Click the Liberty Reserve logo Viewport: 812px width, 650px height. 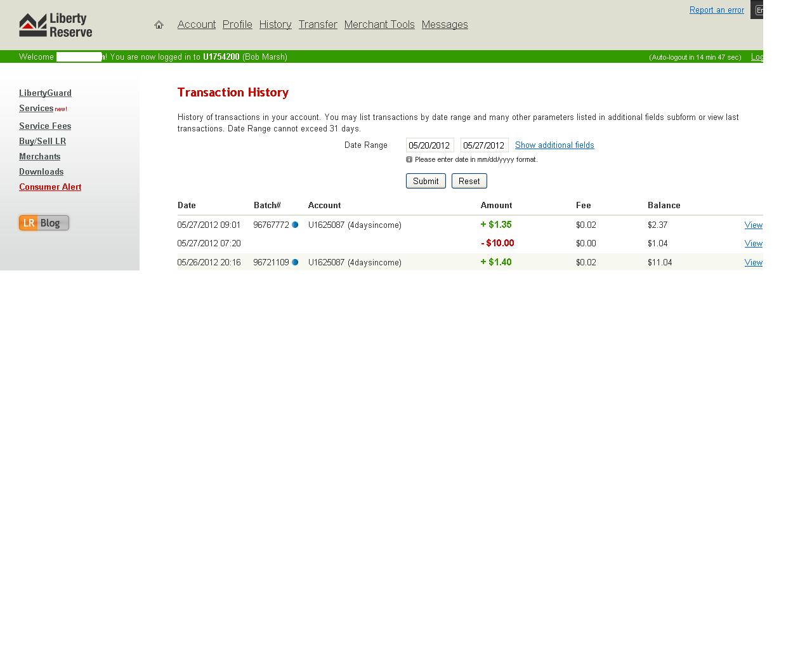click(56, 25)
